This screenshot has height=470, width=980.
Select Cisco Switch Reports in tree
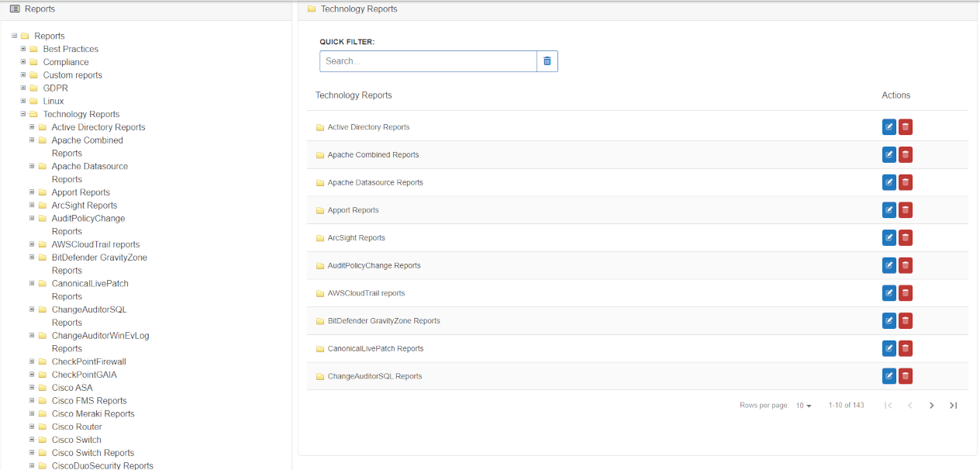pos(93,453)
